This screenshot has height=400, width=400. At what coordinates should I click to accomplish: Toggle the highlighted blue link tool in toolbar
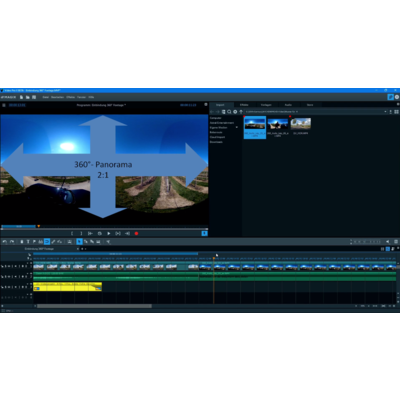coord(47,242)
